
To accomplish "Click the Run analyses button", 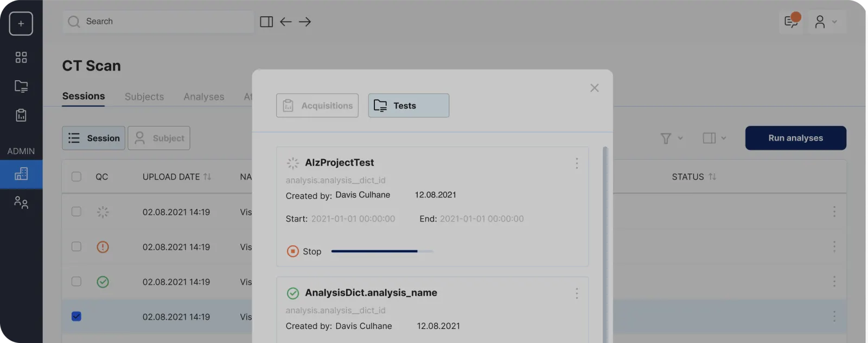I will tap(795, 138).
